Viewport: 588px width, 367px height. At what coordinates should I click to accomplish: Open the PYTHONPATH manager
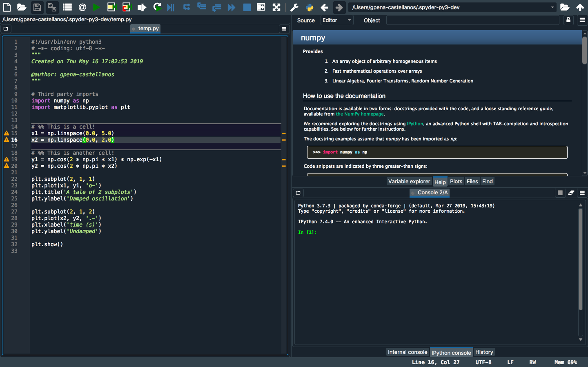[x=310, y=7]
